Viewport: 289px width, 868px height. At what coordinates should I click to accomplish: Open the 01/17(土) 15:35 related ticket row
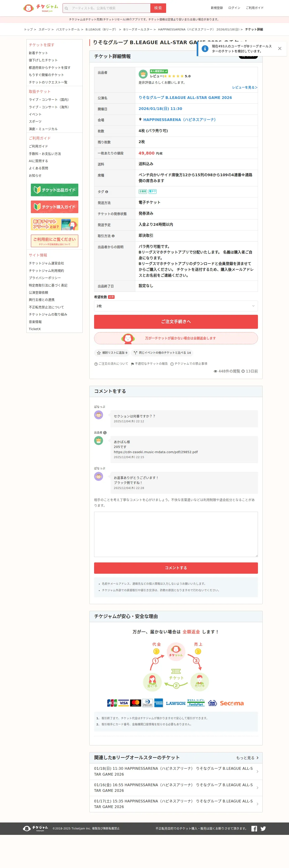pyautogui.click(x=176, y=804)
